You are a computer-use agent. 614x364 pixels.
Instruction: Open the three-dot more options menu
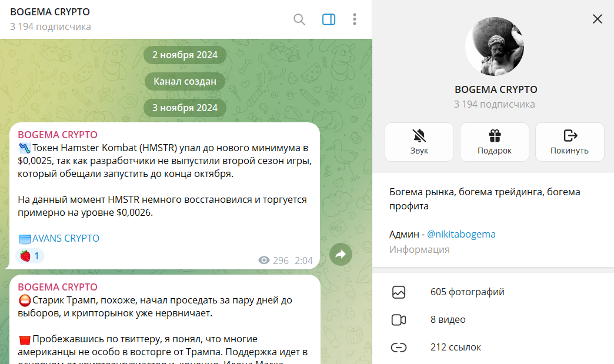[355, 19]
